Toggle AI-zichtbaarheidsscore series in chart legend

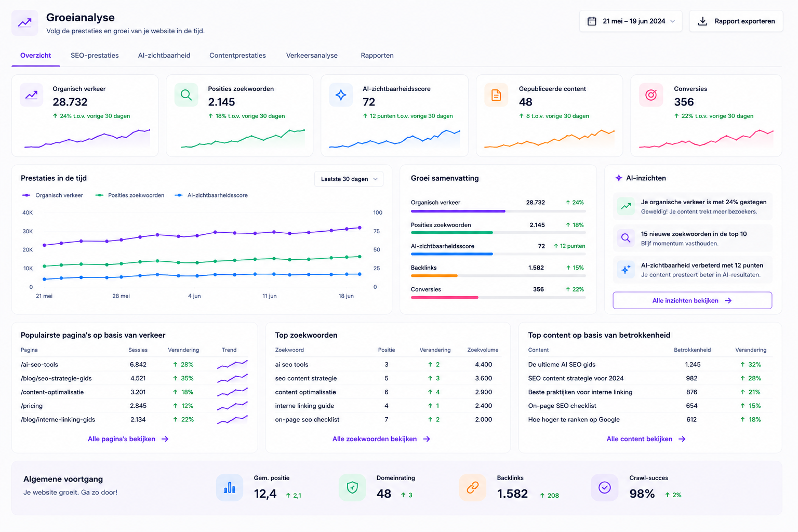(x=211, y=195)
